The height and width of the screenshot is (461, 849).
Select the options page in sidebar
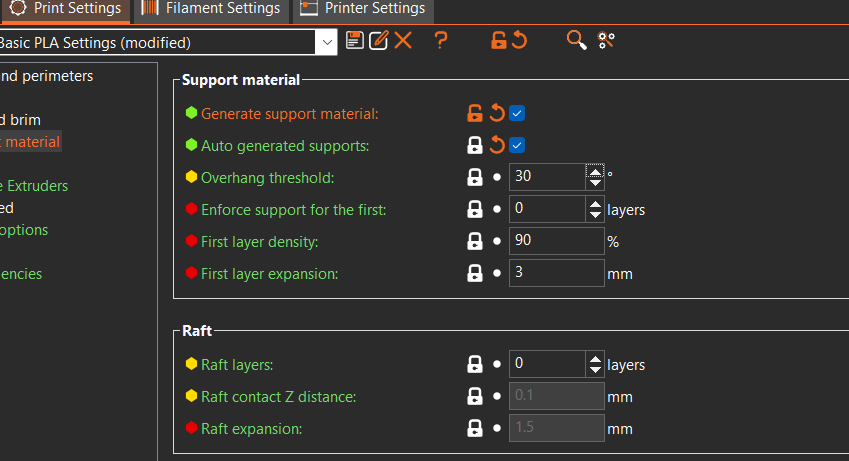(24, 230)
